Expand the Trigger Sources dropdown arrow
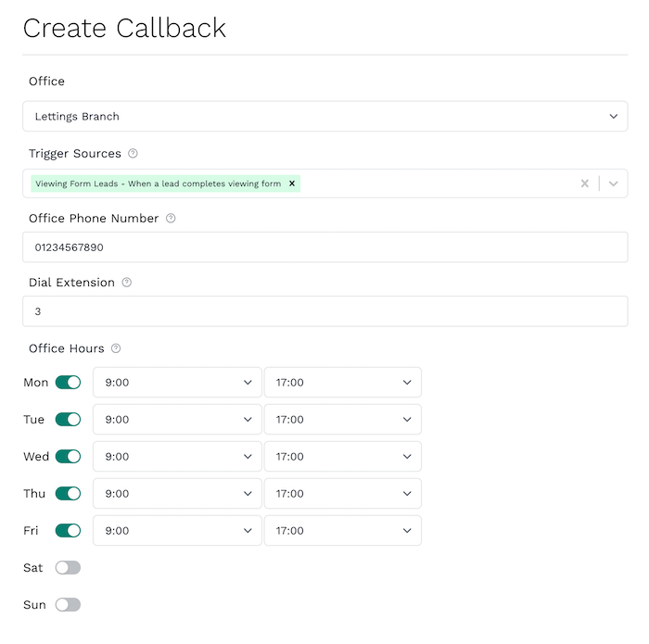The image size is (649, 644). tap(613, 183)
